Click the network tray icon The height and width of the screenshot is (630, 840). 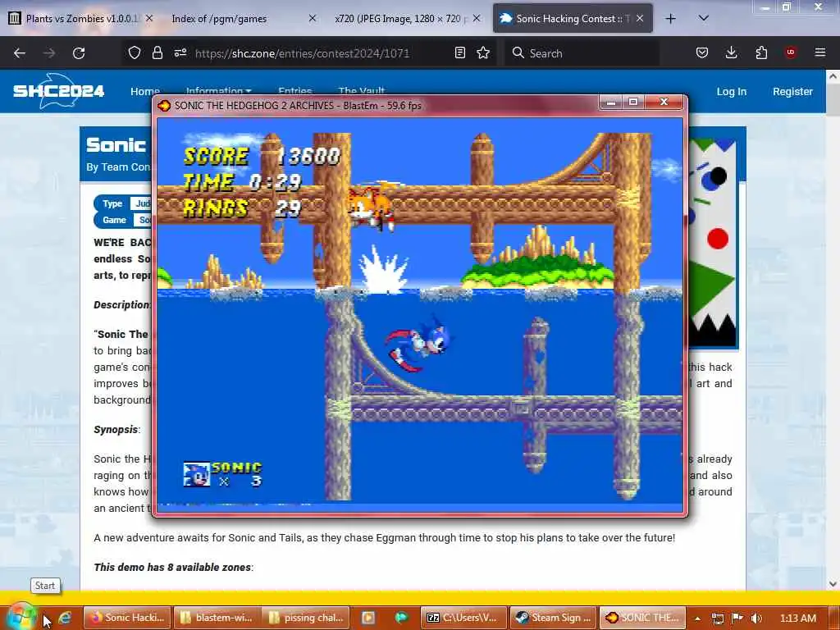718,619
